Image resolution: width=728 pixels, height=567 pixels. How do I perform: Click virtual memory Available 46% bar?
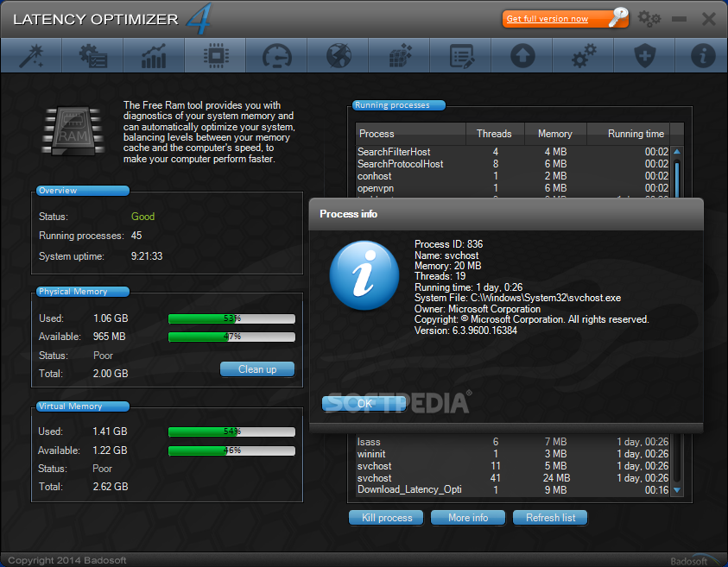click(x=231, y=451)
